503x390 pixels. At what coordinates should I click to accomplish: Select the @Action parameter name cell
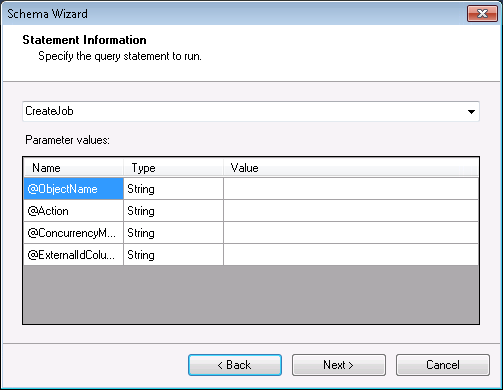pyautogui.click(x=74, y=211)
